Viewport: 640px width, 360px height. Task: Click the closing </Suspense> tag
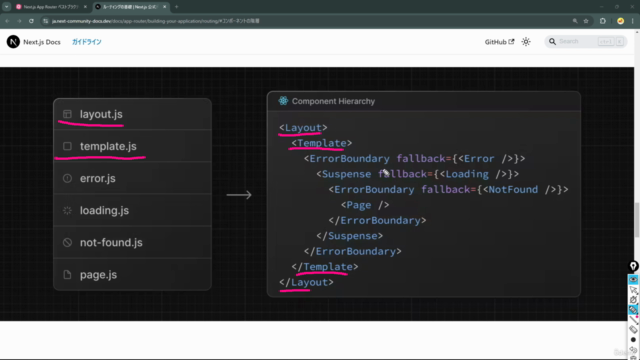point(349,236)
